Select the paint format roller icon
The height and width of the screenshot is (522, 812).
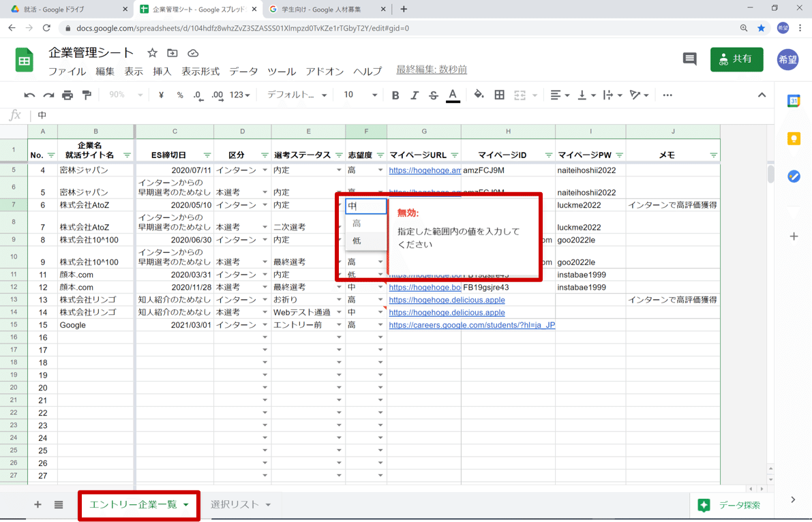click(x=87, y=95)
